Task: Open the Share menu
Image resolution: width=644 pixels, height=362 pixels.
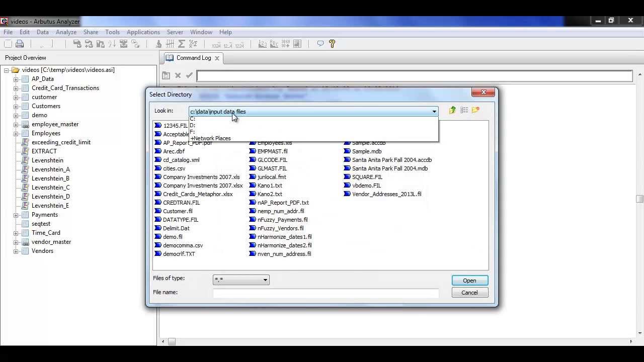Action: coord(91,32)
